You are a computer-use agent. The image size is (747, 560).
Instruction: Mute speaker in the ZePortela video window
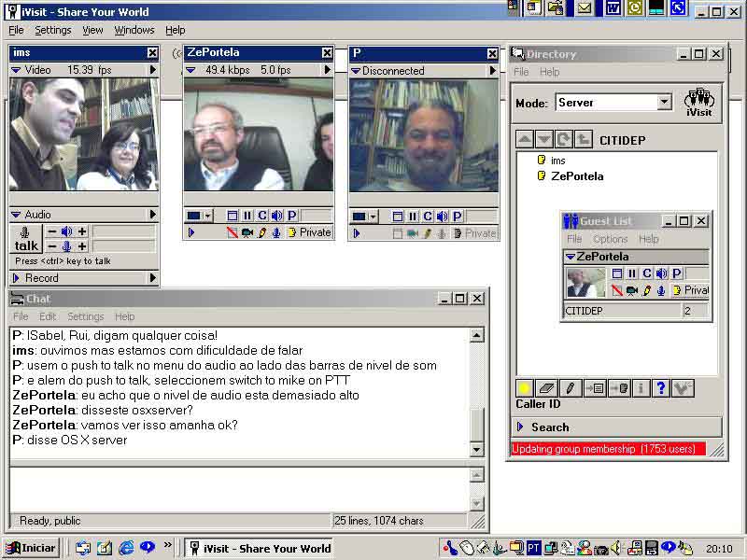(277, 216)
